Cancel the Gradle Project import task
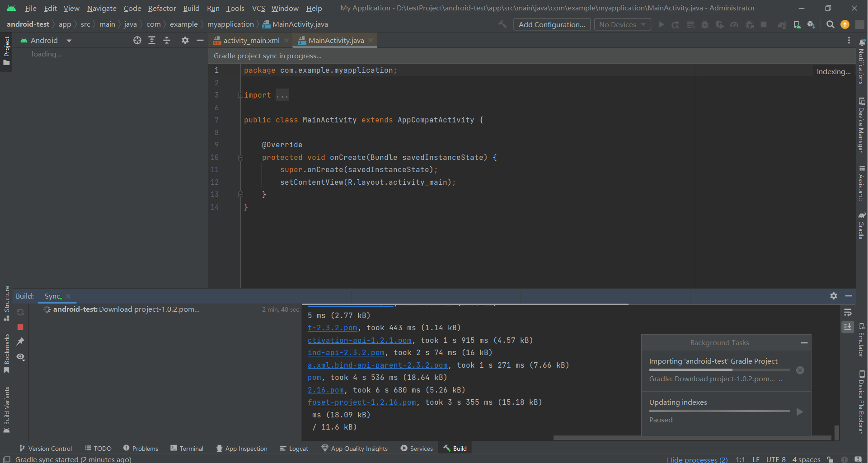This screenshot has width=868, height=463. click(x=800, y=370)
